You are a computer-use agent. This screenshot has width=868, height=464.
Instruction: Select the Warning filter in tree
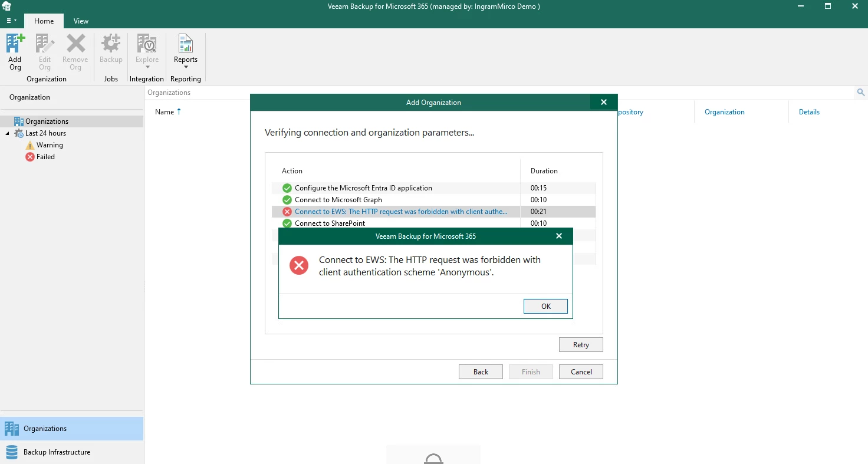tap(50, 145)
